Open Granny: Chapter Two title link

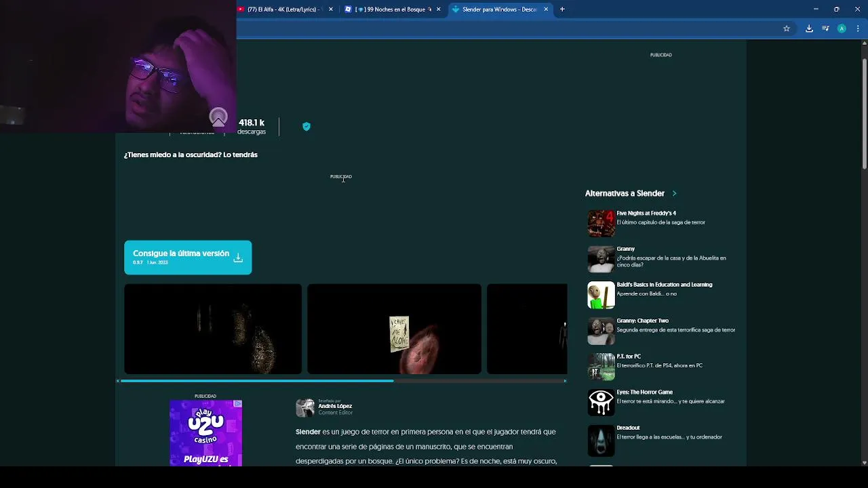pyautogui.click(x=642, y=321)
